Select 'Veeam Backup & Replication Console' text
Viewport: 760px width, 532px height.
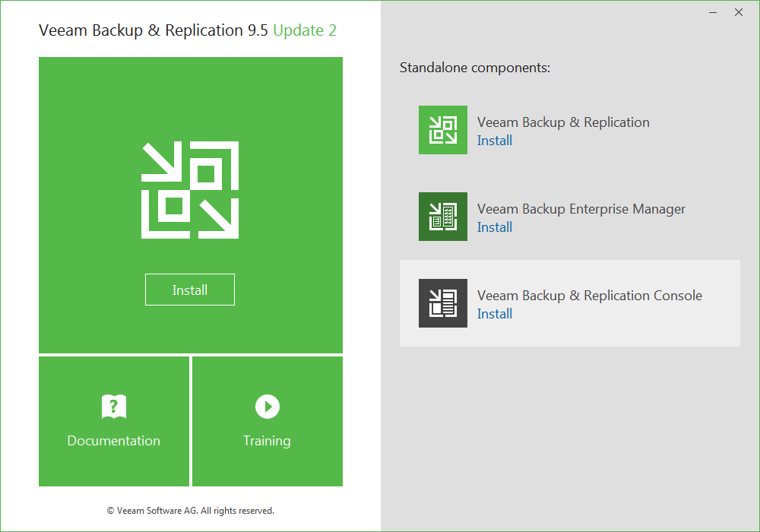[x=590, y=296]
